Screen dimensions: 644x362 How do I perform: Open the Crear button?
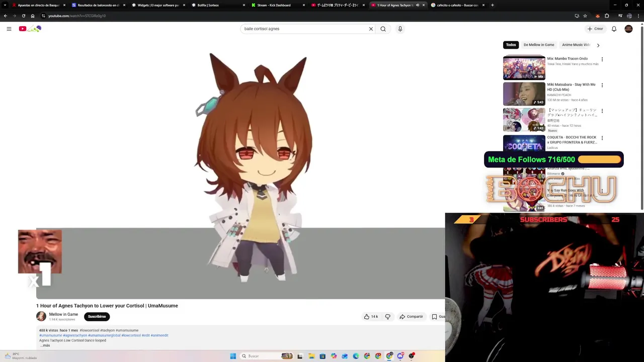[595, 29]
